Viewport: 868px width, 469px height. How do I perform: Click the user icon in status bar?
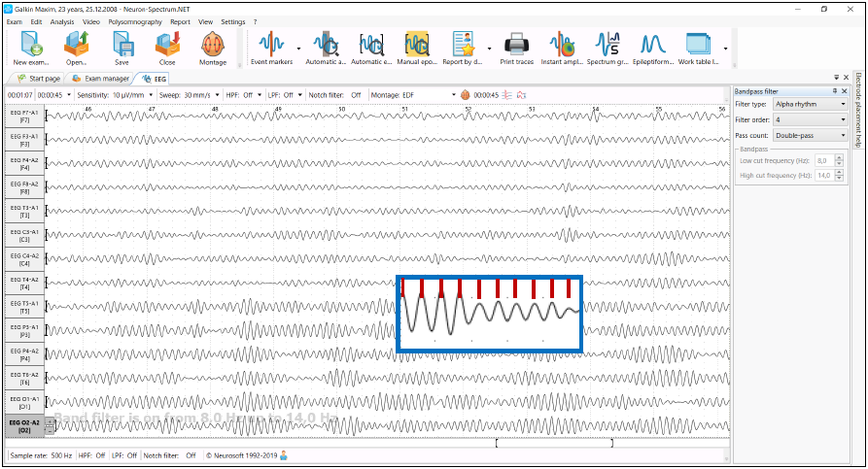(284, 455)
